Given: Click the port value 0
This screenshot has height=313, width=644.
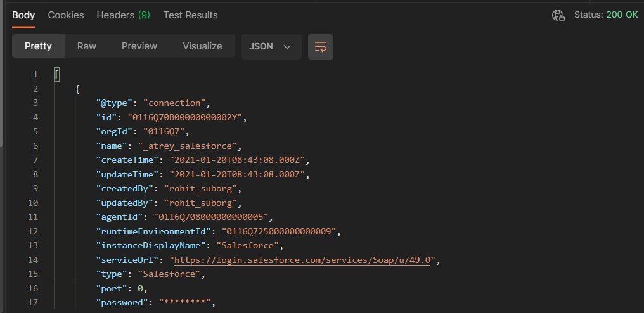Looking at the screenshot, I should point(140,289).
